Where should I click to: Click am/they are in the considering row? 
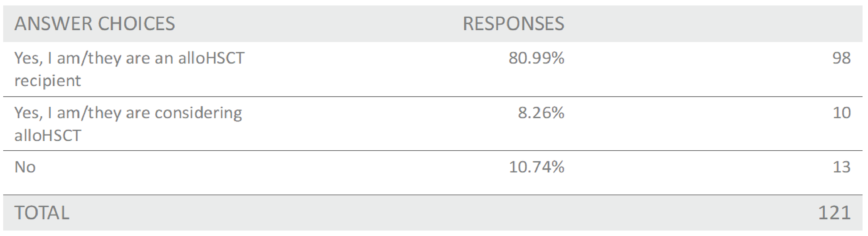click(103, 113)
